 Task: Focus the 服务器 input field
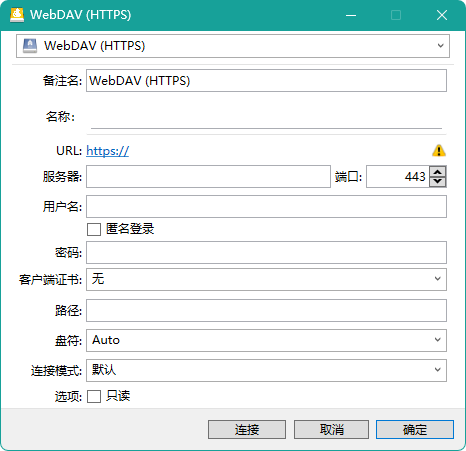point(208,177)
